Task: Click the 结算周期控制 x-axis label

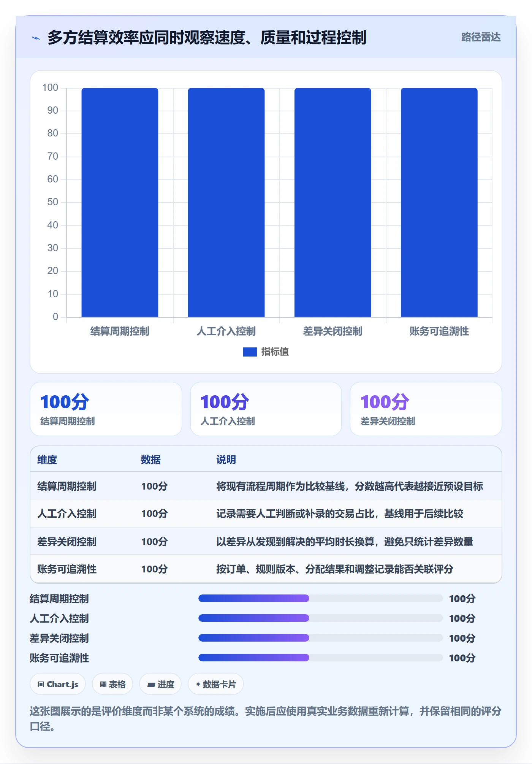Action: [120, 331]
